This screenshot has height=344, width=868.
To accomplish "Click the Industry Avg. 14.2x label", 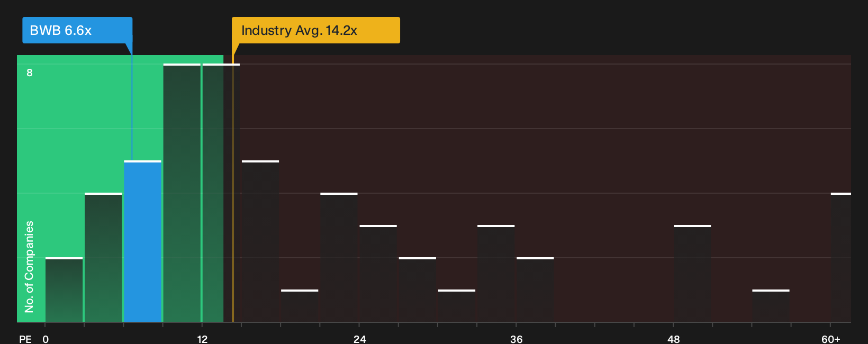I will pyautogui.click(x=315, y=30).
